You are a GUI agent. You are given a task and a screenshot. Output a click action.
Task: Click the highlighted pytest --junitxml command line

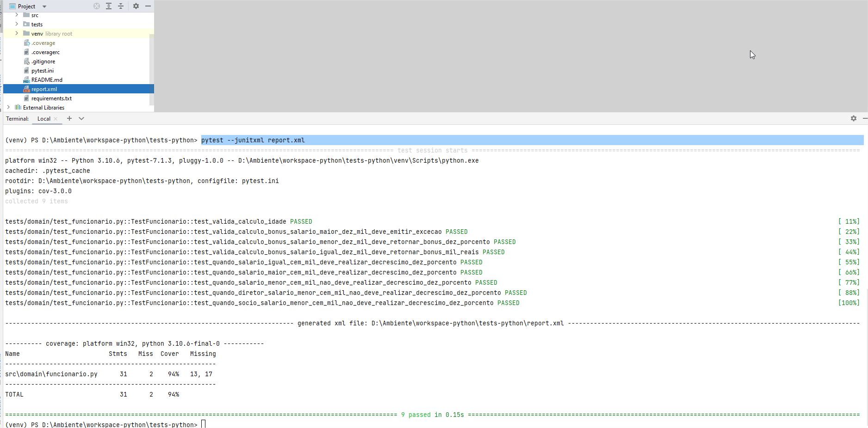[x=253, y=140]
